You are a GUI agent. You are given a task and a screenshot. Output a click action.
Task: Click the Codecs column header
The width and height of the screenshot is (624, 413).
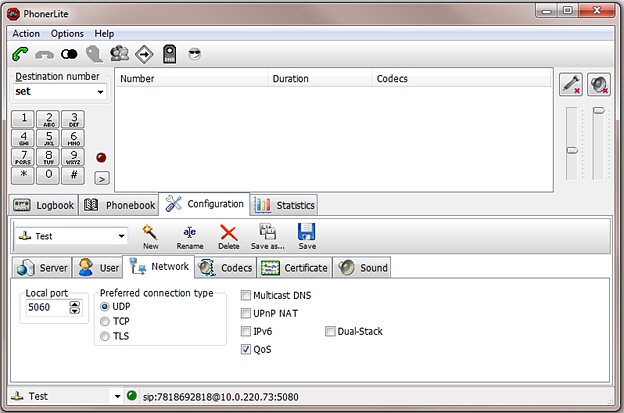click(x=462, y=79)
